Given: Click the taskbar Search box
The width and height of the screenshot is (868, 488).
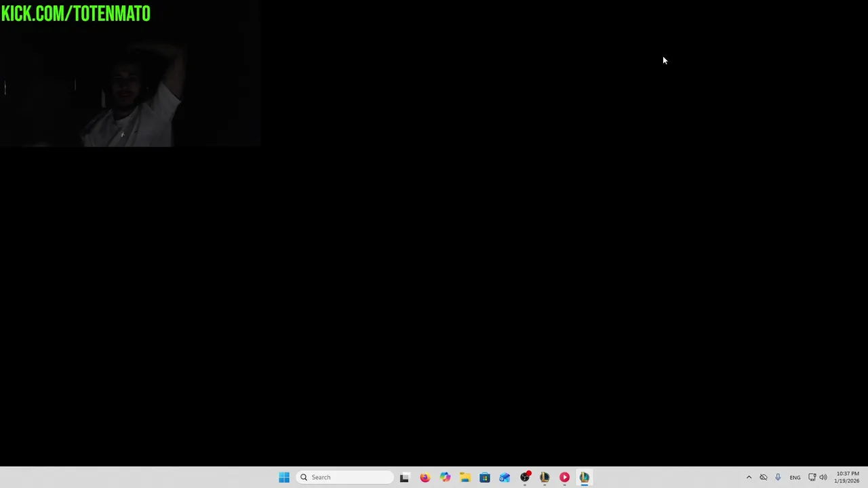Looking at the screenshot, I should [346, 477].
